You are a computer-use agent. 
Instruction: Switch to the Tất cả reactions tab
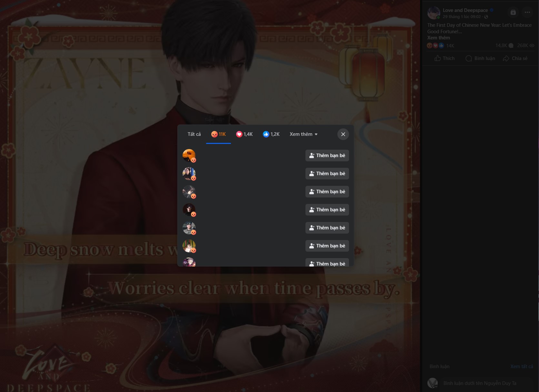pyautogui.click(x=194, y=134)
